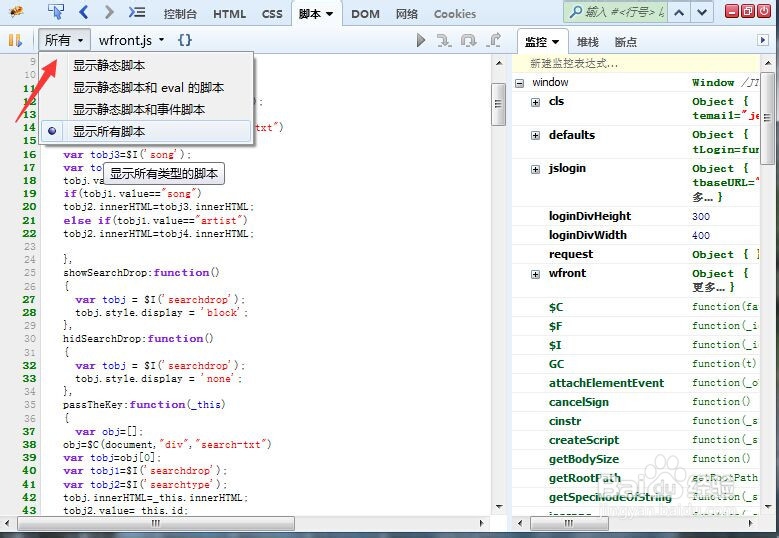This screenshot has width=779, height=538.
Task: Expand the wfront object node
Action: click(536, 274)
